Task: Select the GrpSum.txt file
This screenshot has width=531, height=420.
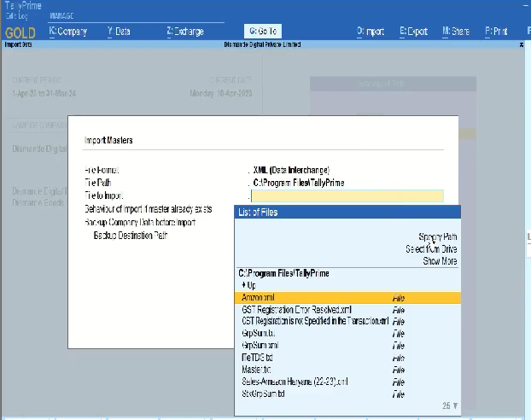Action: point(347,333)
